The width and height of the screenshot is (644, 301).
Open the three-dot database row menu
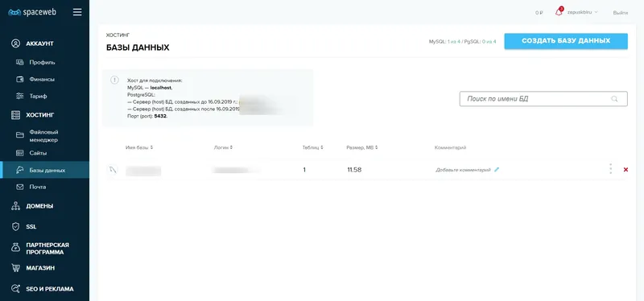[x=611, y=169]
